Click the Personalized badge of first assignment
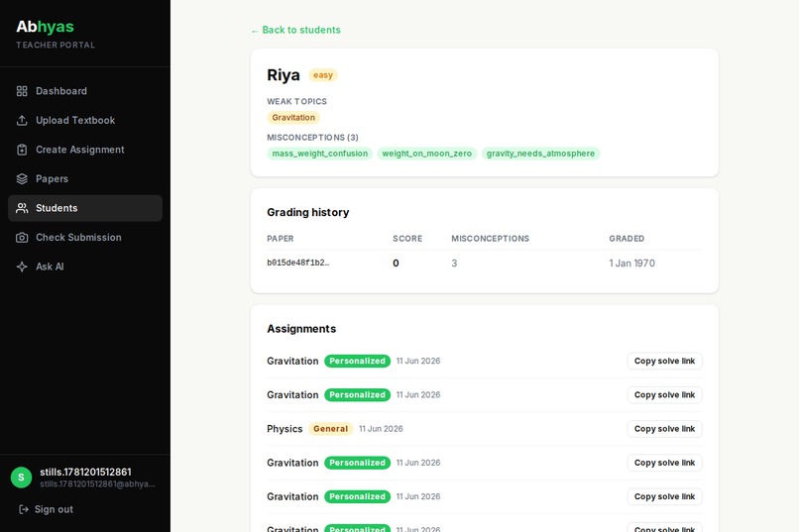 357,361
